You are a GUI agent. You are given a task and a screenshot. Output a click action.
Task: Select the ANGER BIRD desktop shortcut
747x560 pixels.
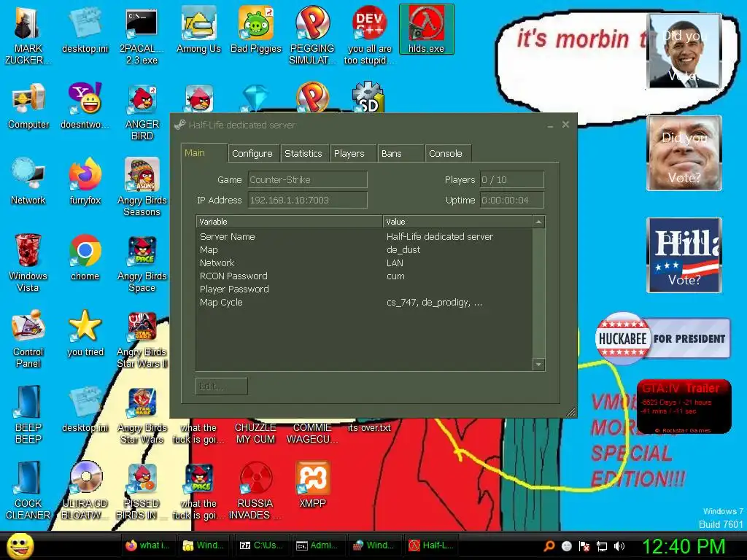click(142, 113)
